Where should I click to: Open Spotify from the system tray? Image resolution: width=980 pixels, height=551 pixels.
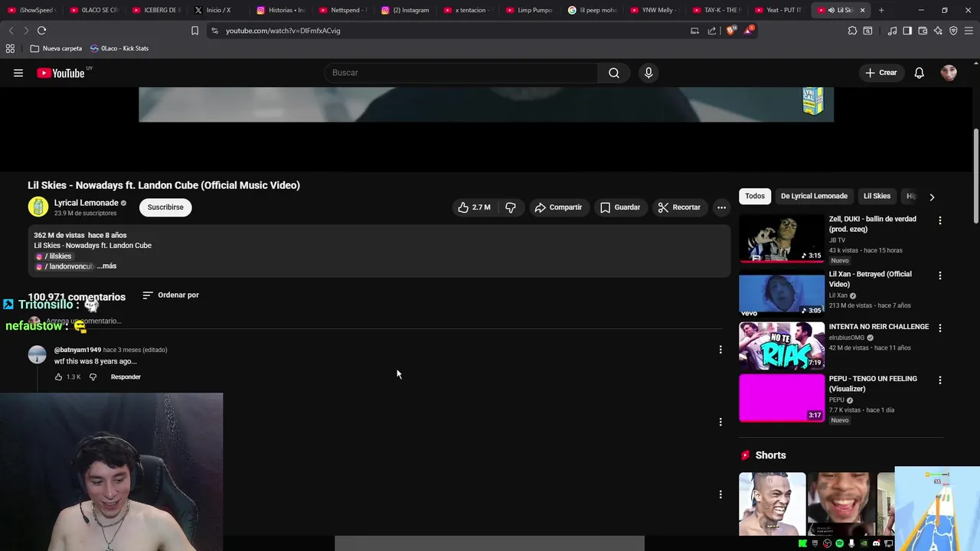tap(839, 543)
